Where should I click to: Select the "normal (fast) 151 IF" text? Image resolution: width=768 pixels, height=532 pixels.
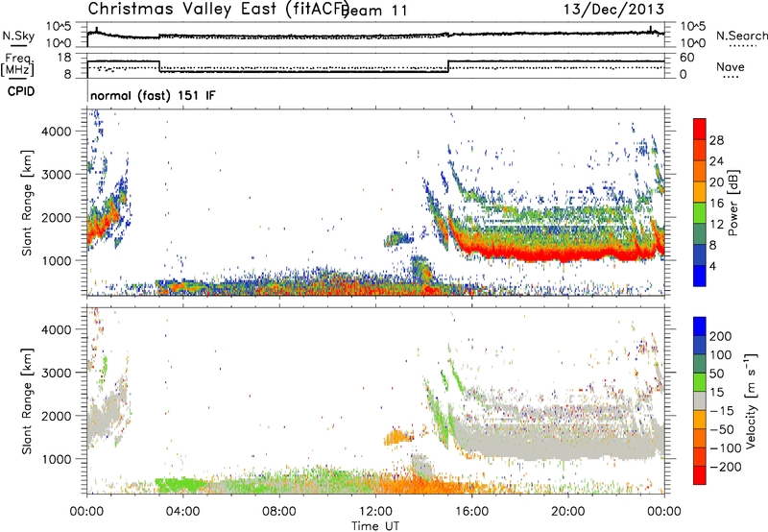(153, 95)
